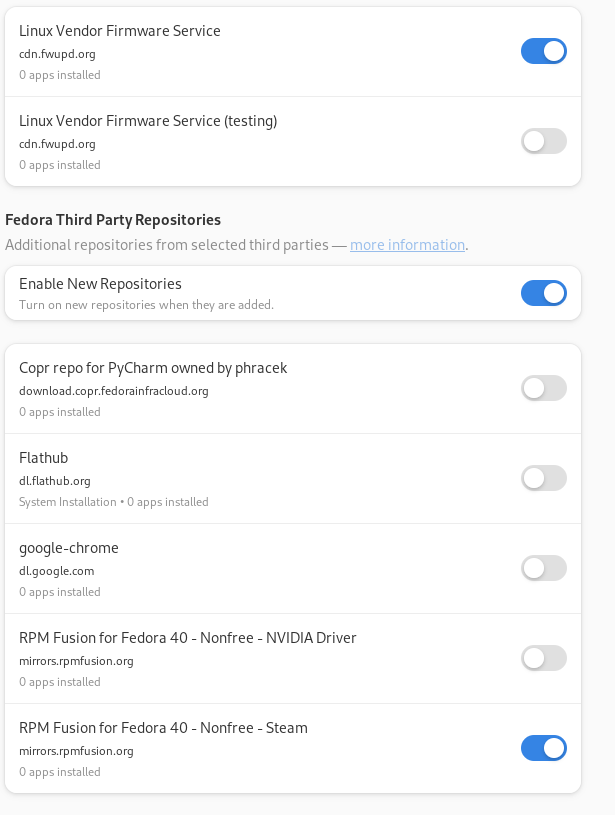Viewport: 615px width, 815px height.
Task: Click the Linux Vendor Firmware Service (testing) title
Action: (148, 121)
